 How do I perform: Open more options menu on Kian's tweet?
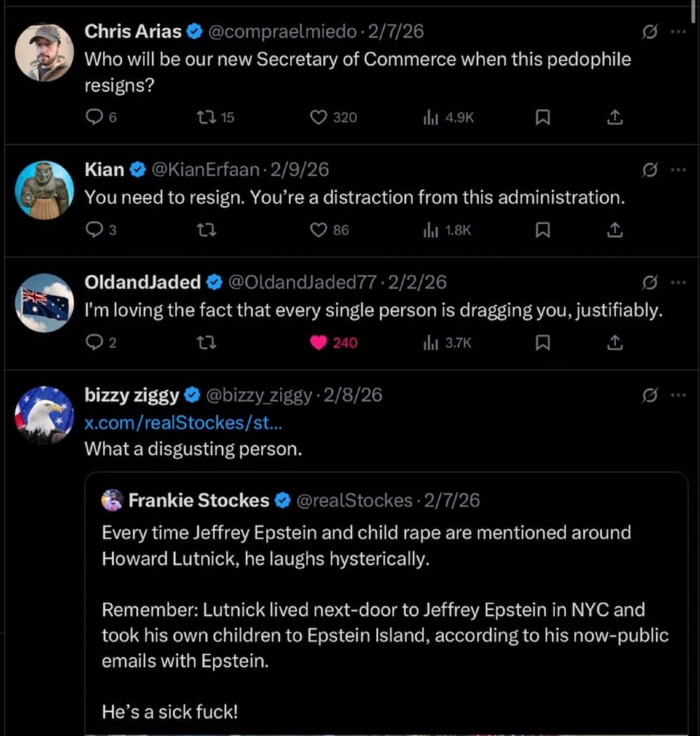[x=677, y=170]
